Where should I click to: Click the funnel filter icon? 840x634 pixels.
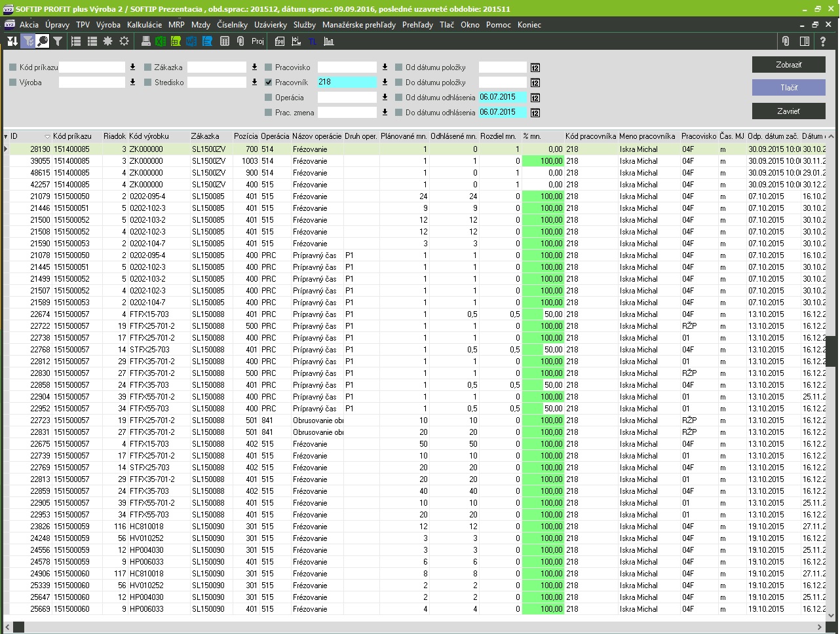click(x=58, y=41)
